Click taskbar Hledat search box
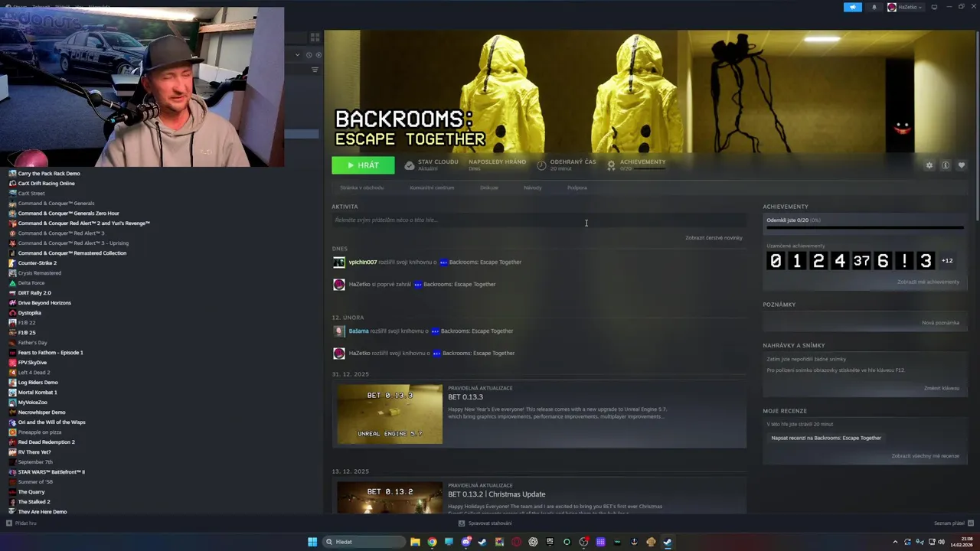Image resolution: width=980 pixels, height=551 pixels. (x=364, y=542)
